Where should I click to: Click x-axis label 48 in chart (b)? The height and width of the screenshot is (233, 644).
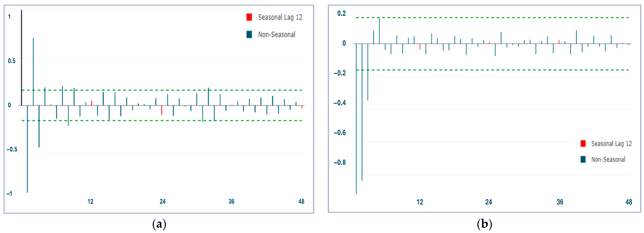(x=628, y=202)
